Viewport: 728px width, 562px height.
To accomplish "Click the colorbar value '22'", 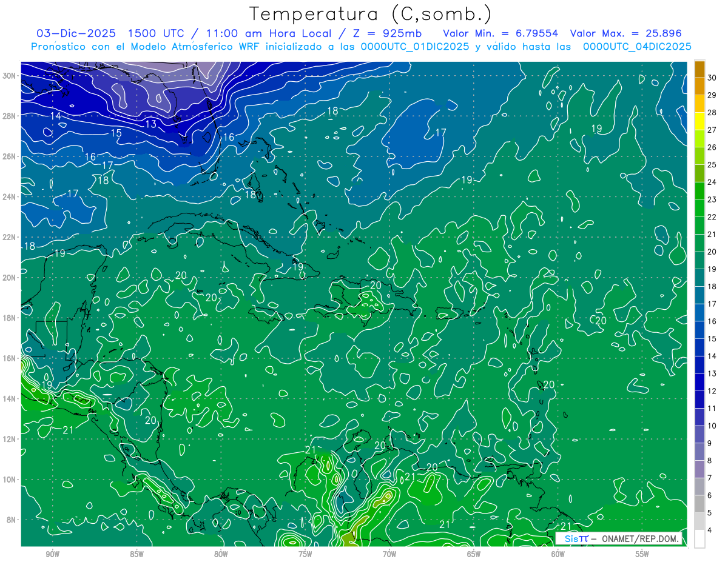I will 712,217.
